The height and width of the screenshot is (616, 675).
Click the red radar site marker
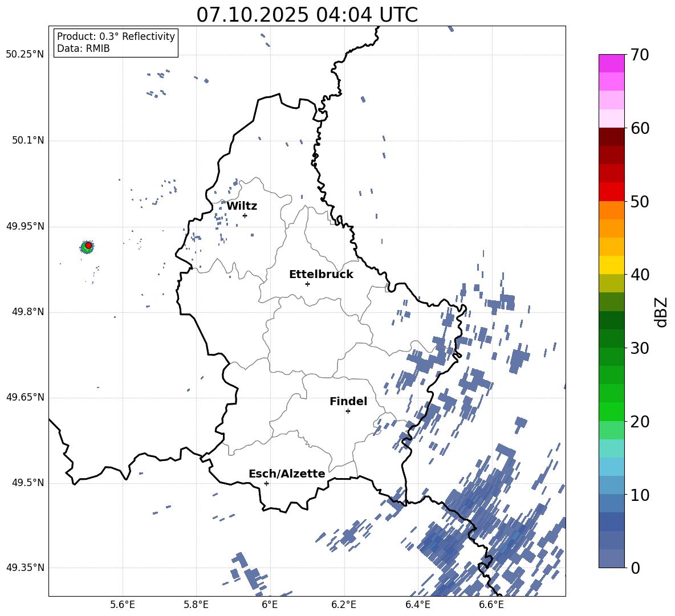tap(88, 245)
